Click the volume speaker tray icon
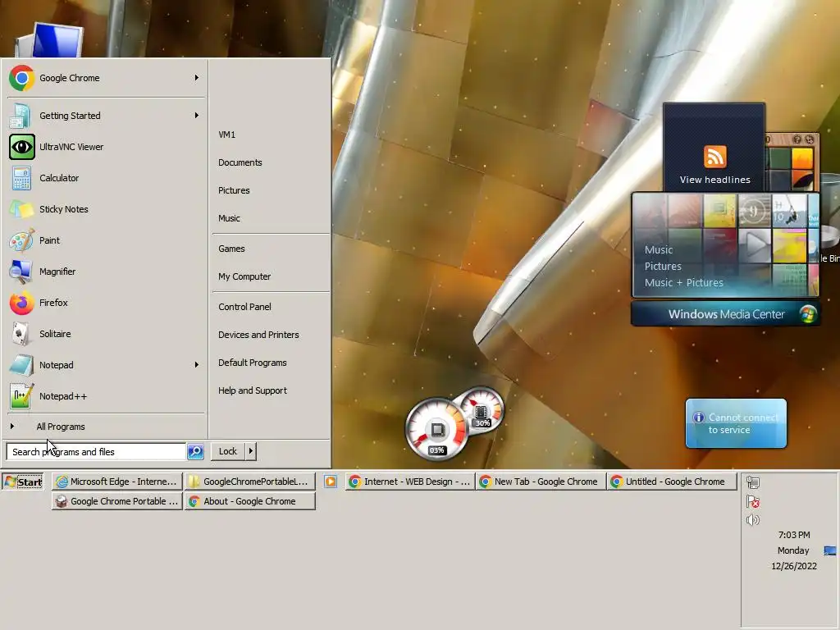 point(753,520)
